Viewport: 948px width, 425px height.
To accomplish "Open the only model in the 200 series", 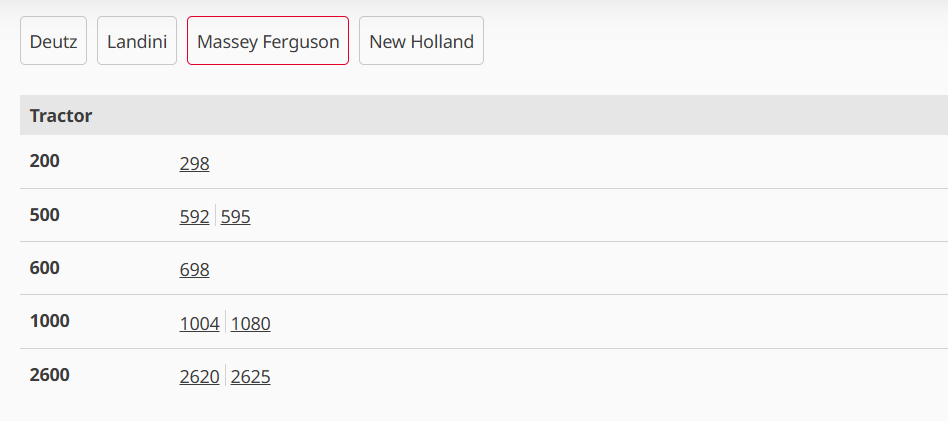I will tap(195, 163).
